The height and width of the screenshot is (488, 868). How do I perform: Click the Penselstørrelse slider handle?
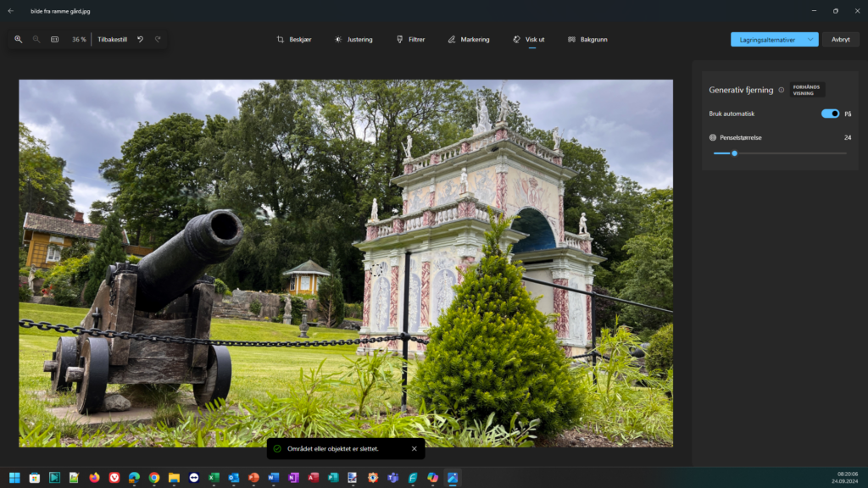[734, 153]
